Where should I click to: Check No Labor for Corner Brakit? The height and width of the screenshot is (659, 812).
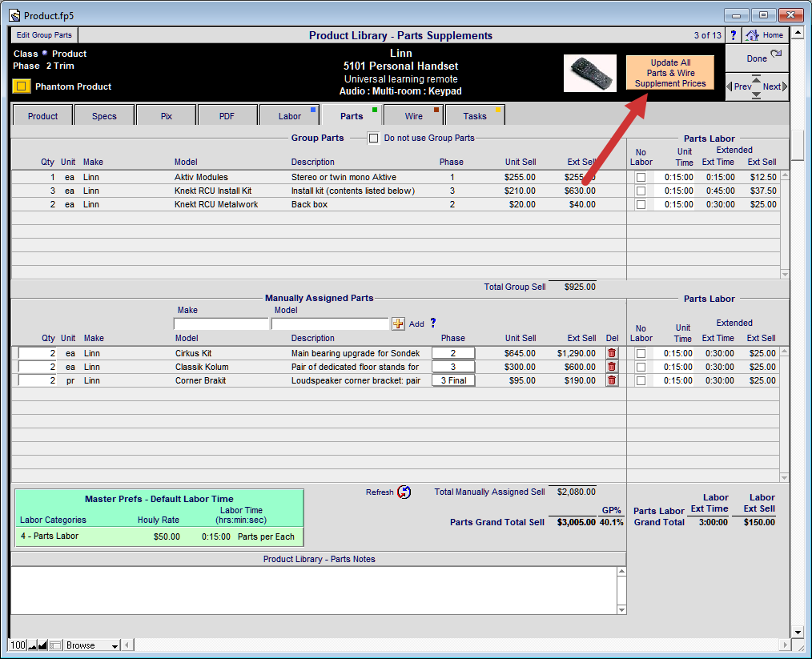coord(641,380)
